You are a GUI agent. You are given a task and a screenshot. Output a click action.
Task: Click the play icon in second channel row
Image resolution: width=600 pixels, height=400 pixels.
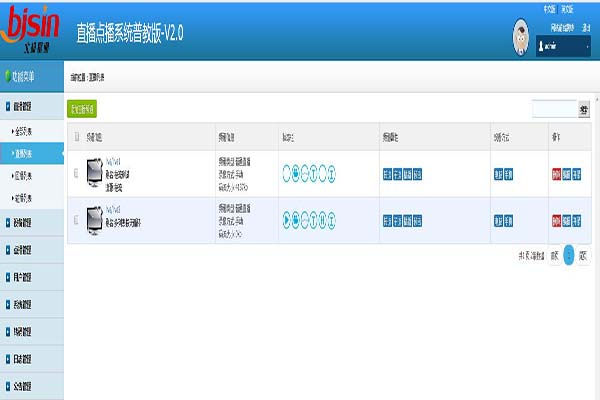click(286, 220)
